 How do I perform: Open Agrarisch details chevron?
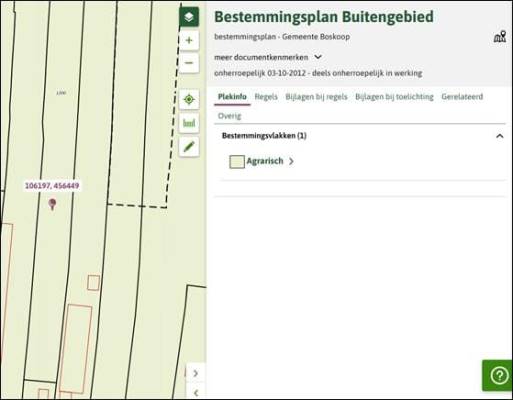click(291, 161)
